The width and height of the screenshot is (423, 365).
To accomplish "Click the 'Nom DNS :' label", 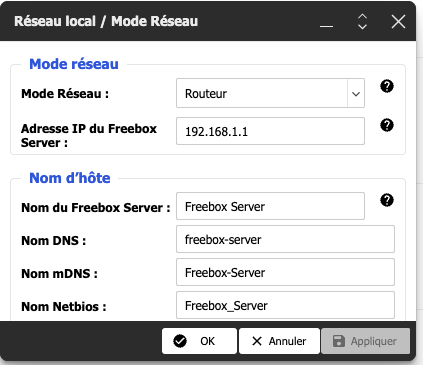I will pyautogui.click(x=54, y=240).
